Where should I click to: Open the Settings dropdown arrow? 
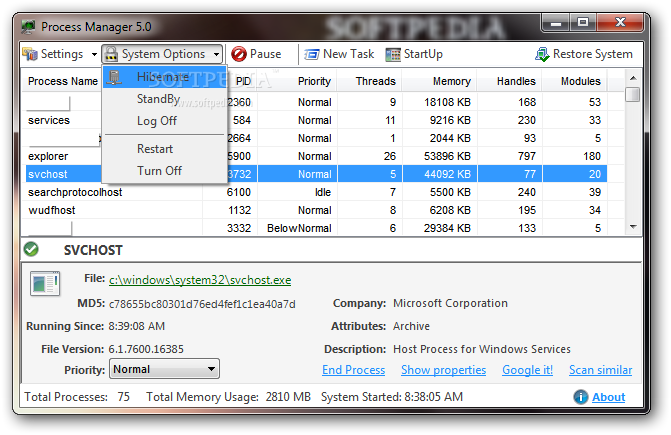pos(94,54)
